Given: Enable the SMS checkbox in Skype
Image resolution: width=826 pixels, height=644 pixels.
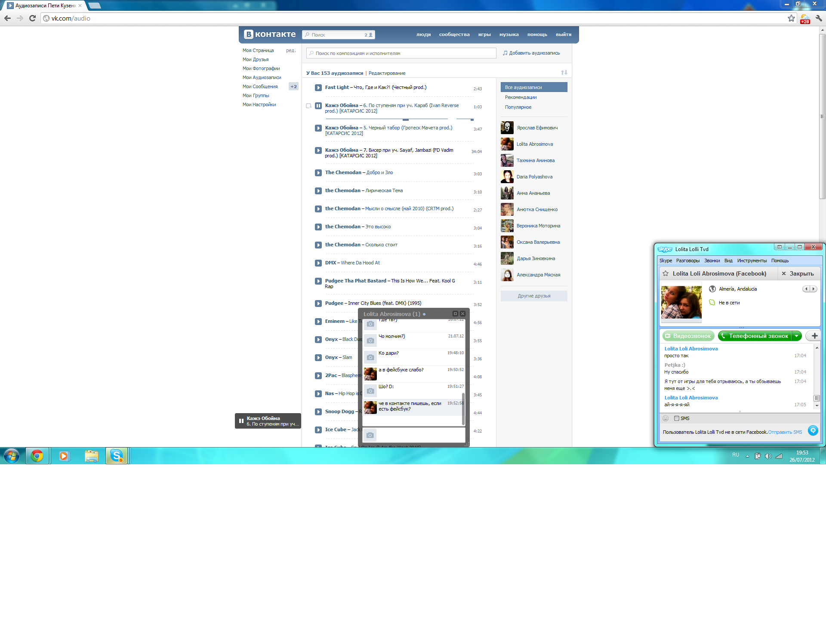Looking at the screenshot, I should [677, 419].
